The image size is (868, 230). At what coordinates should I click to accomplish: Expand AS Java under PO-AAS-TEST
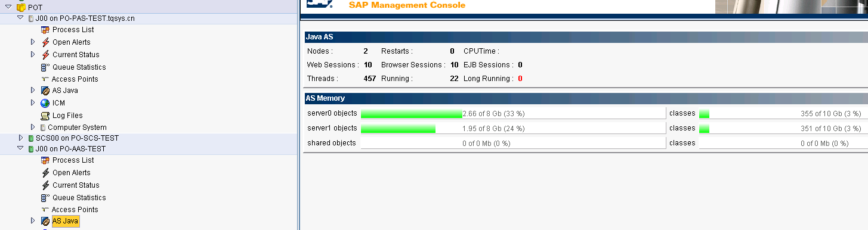point(33,221)
